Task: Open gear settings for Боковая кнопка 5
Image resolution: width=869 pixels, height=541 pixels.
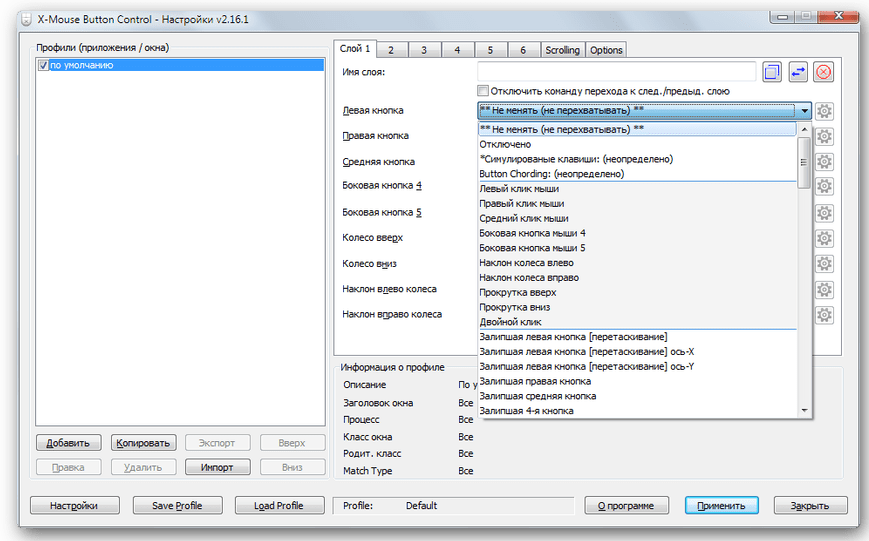Action: 824,213
